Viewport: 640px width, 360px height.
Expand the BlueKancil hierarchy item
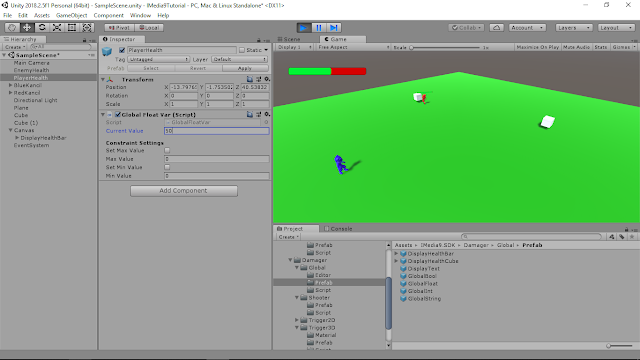[11, 85]
